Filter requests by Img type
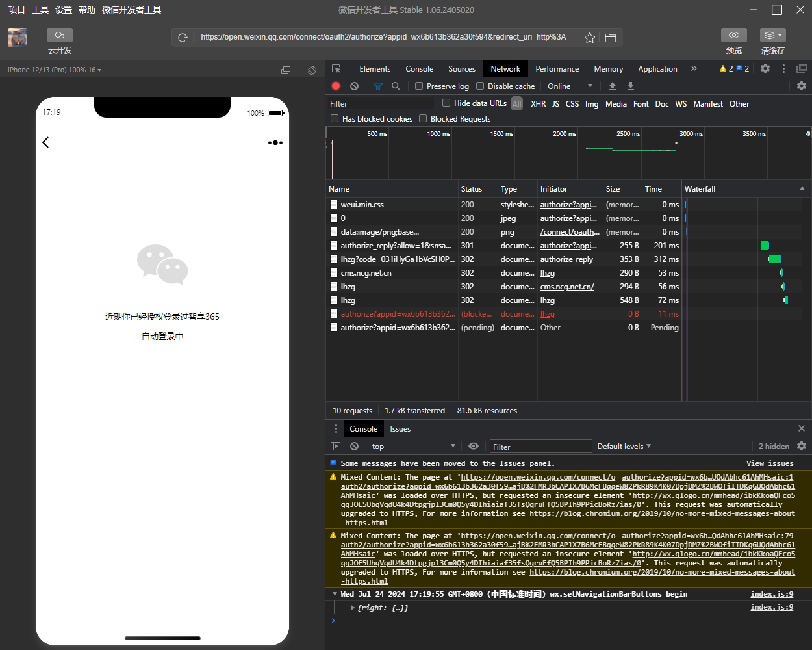 point(592,104)
